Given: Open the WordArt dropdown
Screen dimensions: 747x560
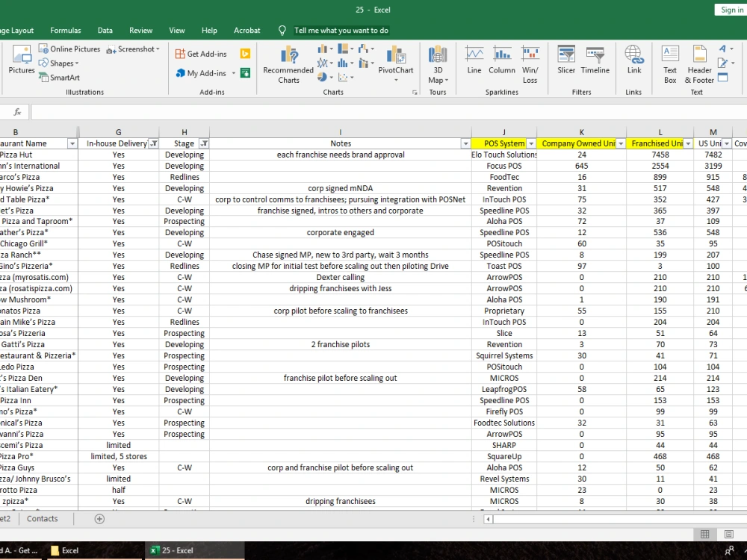Looking at the screenshot, I should (x=726, y=49).
